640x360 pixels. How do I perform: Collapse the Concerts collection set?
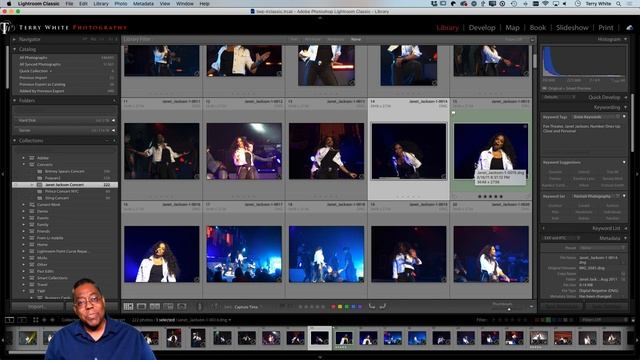(x=24, y=164)
